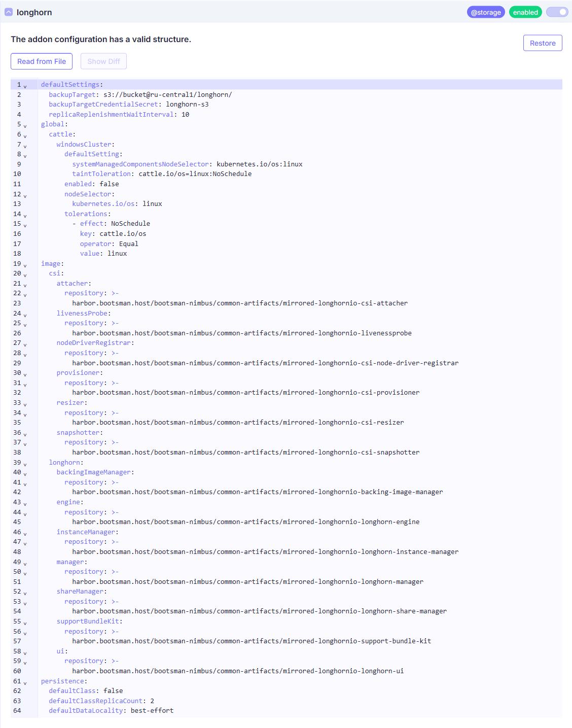Place cursor on the backupTarget S3 URL value
Image resolution: width=572 pixels, height=728 pixels.
[x=167, y=95]
